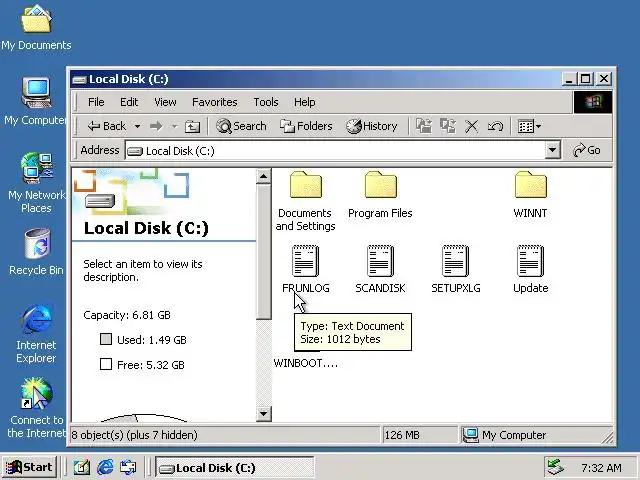Click the Move To toolbar icon

[x=424, y=126]
